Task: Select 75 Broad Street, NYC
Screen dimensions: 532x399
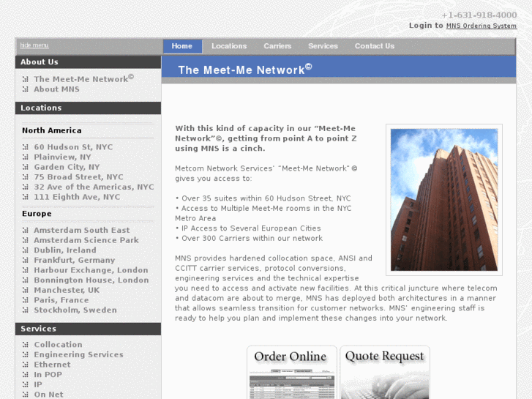Action: pyautogui.click(x=79, y=177)
